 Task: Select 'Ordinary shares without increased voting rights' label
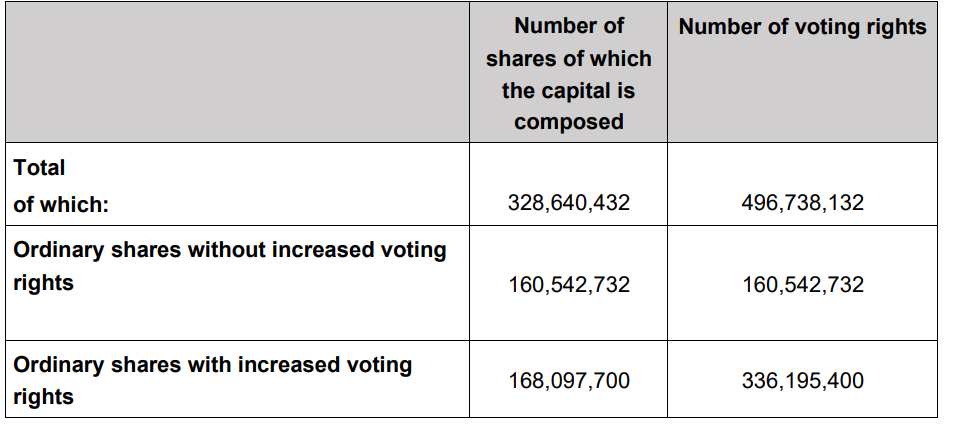230,266
